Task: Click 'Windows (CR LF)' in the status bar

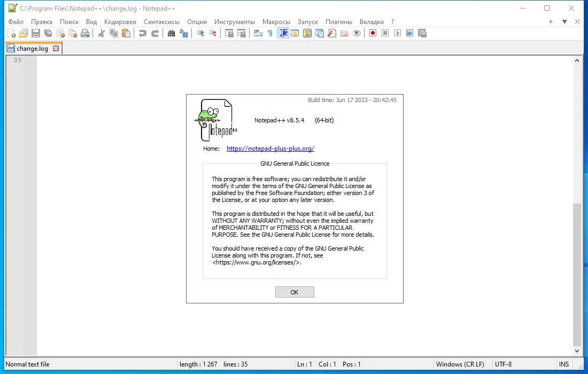Action: [x=460, y=364]
